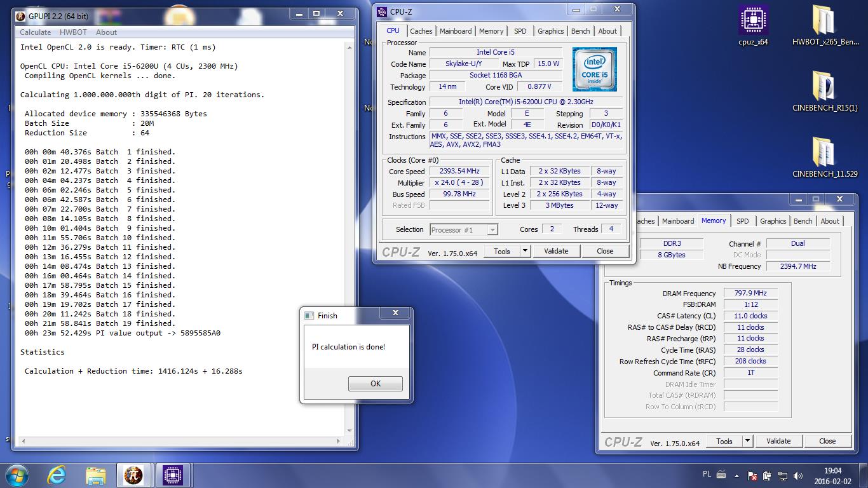
Task: Open the Calculate menu in GPUPI
Action: (x=36, y=32)
